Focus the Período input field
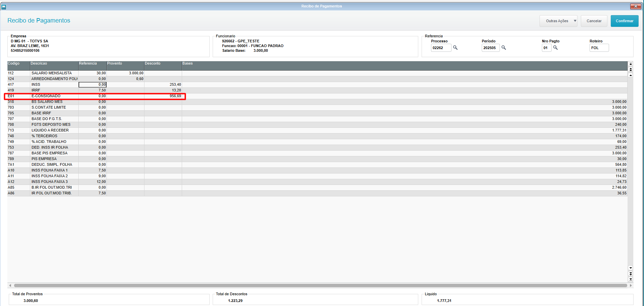The image size is (644, 306). [x=490, y=48]
